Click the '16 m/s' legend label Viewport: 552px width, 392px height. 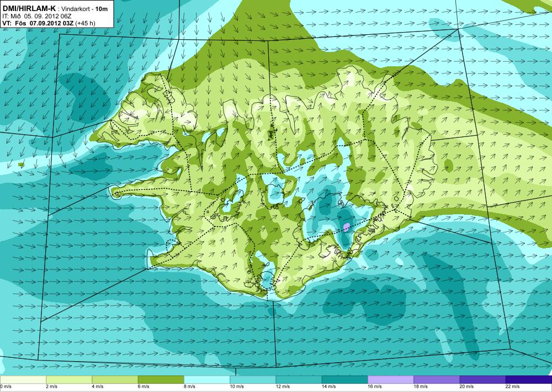coord(375,386)
